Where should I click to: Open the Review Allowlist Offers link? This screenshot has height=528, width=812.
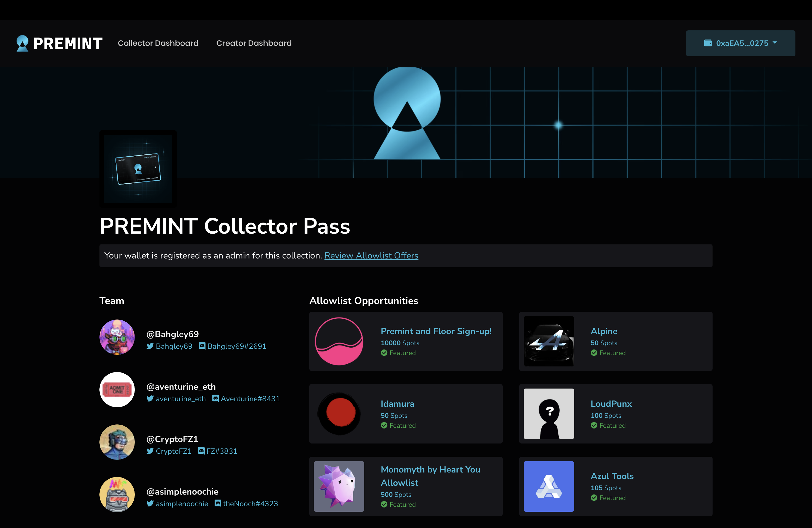tap(371, 255)
